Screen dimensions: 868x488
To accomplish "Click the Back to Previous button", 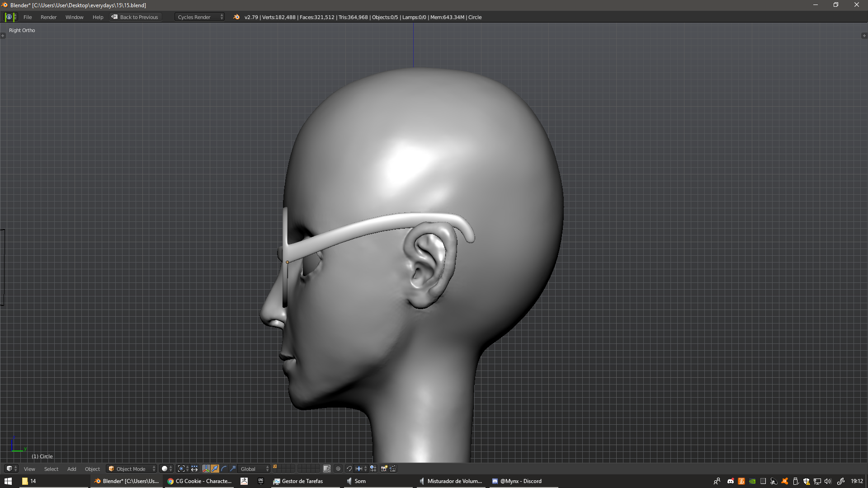I will [135, 17].
